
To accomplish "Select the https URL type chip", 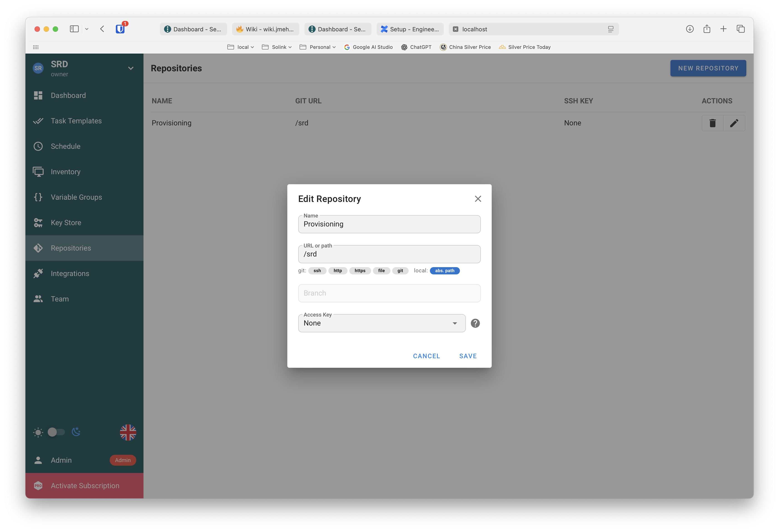I will (360, 271).
